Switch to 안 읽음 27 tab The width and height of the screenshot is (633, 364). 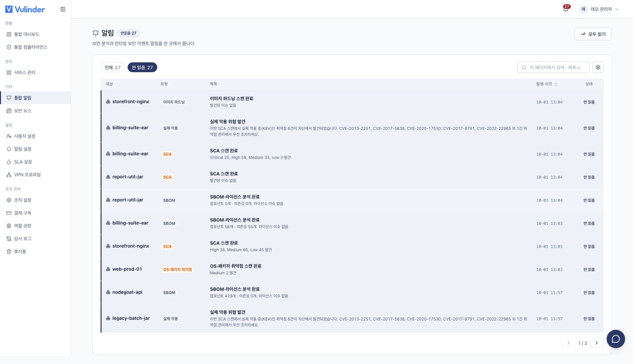[142, 67]
